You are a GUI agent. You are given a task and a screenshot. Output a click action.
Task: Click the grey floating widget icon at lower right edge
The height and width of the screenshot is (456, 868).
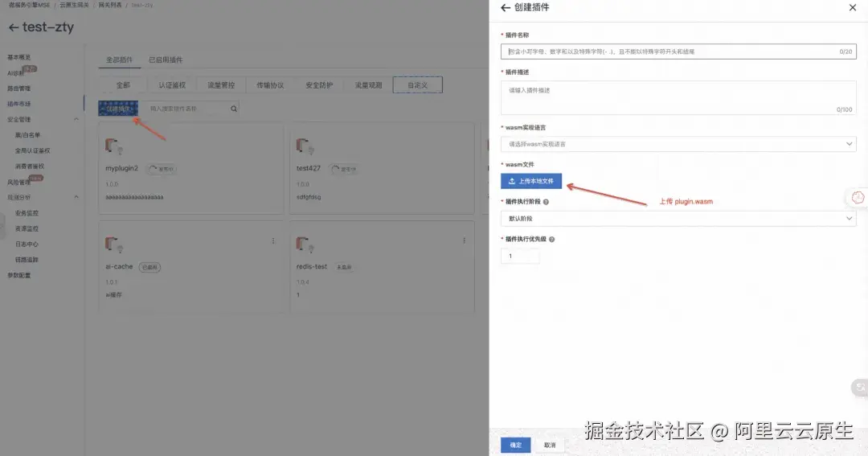pos(860,388)
